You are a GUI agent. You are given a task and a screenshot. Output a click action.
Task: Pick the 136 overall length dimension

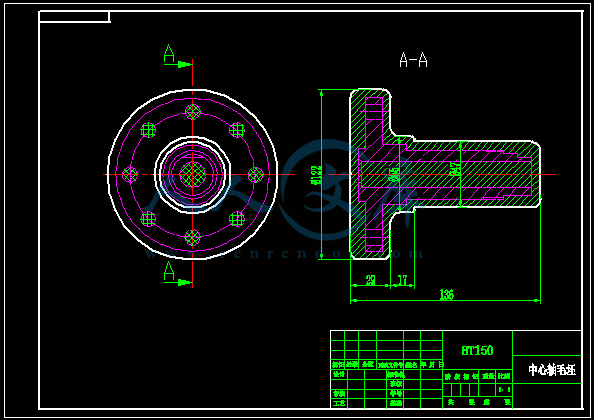(x=446, y=294)
